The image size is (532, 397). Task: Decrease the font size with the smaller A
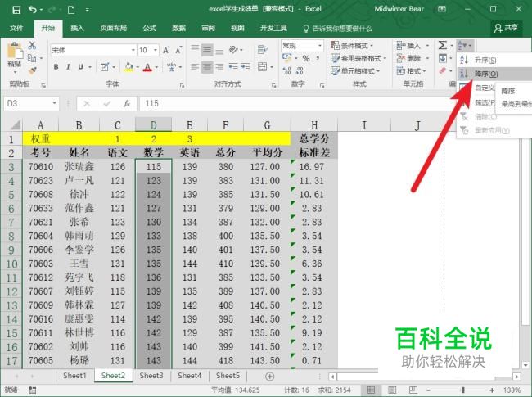coord(178,50)
